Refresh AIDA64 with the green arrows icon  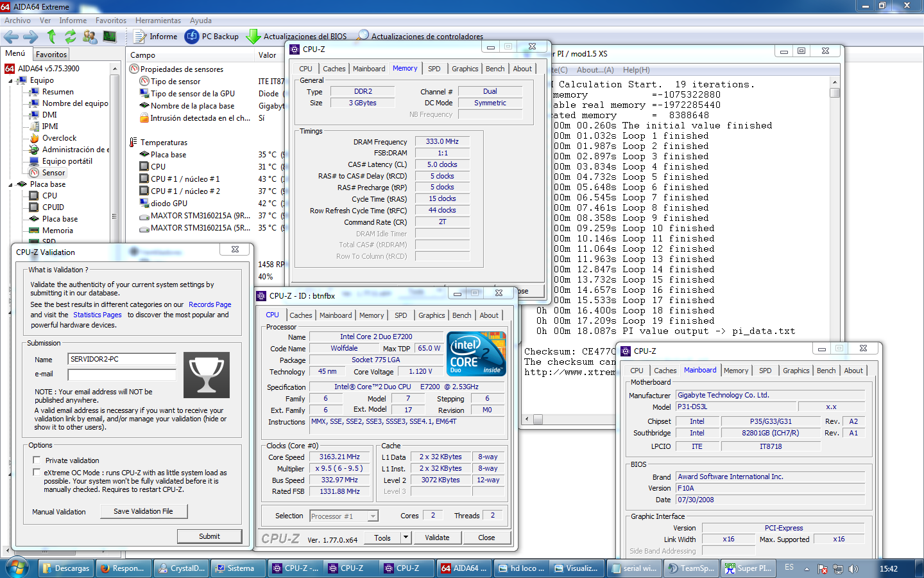click(70, 37)
